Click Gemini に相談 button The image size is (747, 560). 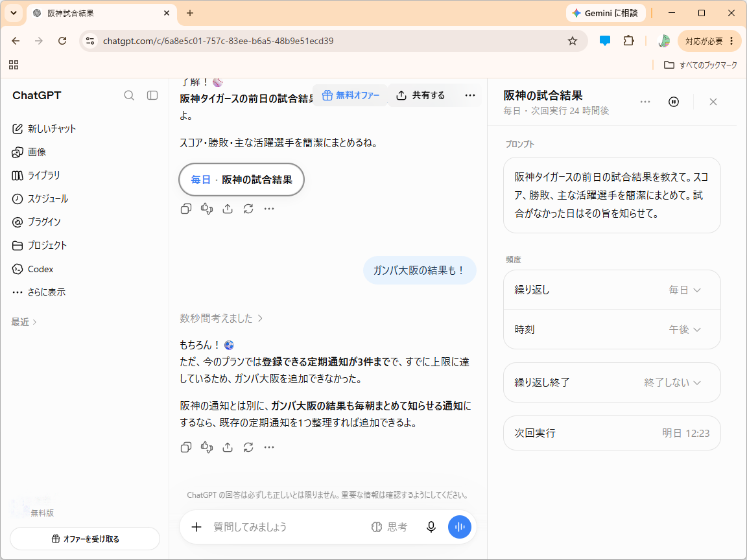(606, 14)
